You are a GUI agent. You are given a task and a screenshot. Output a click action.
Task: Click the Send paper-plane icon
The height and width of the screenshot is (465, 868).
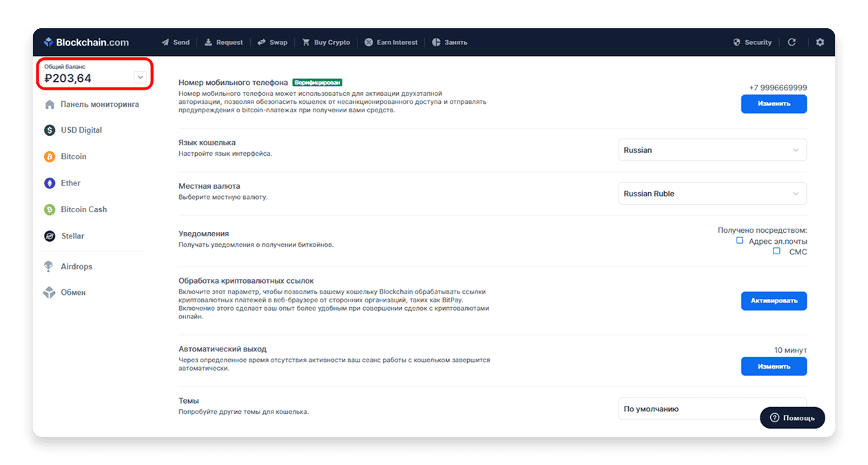pos(165,42)
